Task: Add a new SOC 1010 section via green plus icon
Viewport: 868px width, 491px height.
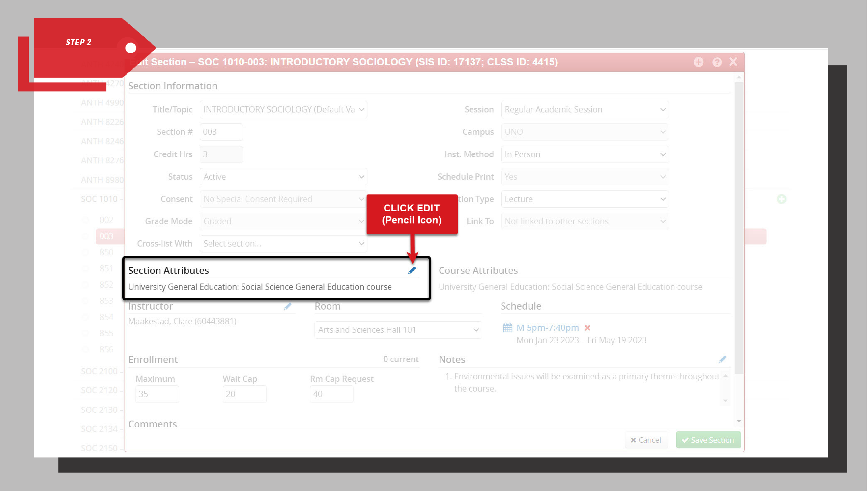Action: tap(781, 199)
